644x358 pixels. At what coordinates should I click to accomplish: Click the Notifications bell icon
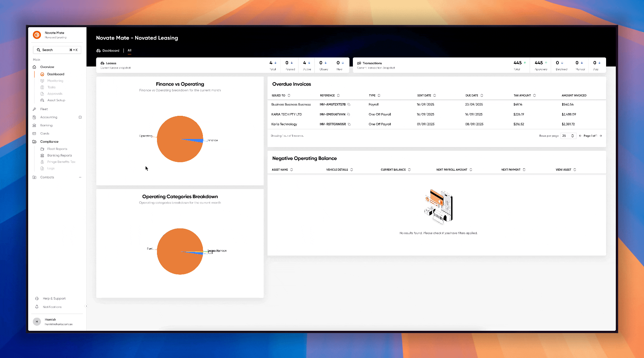click(37, 307)
